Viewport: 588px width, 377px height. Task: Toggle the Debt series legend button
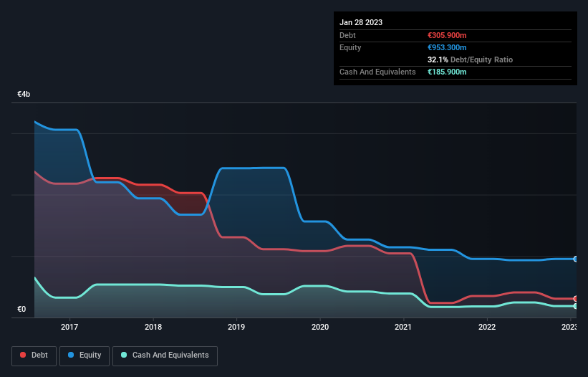[34, 355]
